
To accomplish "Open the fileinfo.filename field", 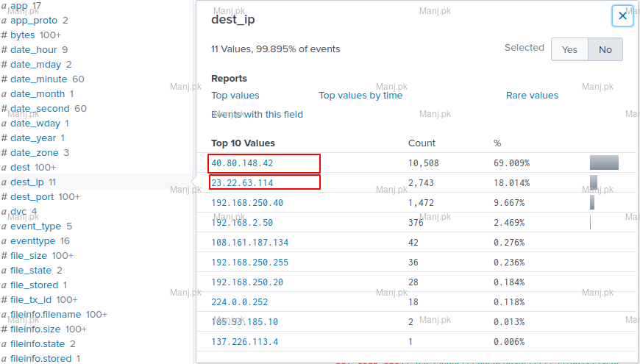I will 46,315.
